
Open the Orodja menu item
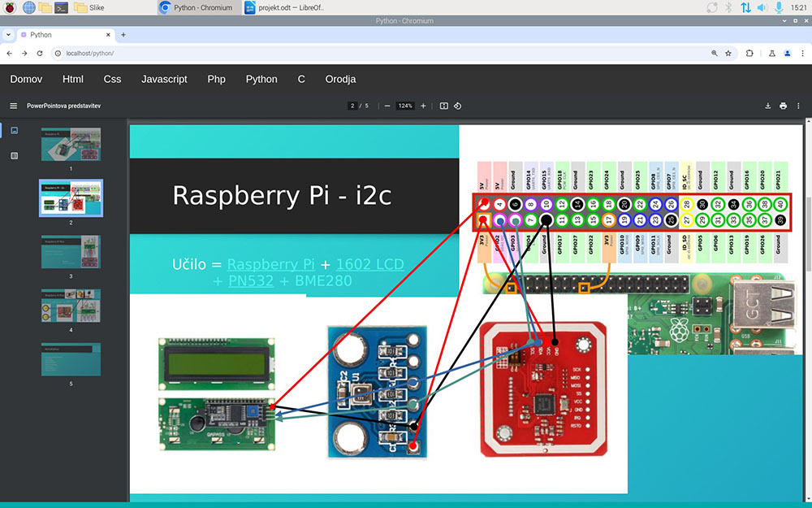pos(340,80)
